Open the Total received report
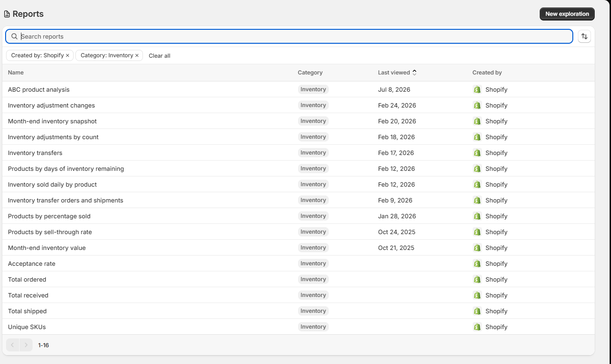This screenshot has width=611, height=364. [28, 295]
